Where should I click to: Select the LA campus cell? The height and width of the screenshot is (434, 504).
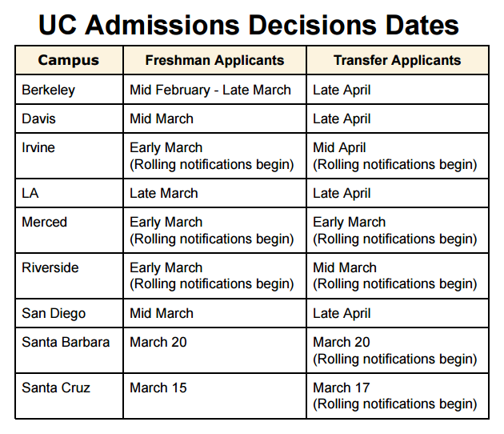point(31,193)
